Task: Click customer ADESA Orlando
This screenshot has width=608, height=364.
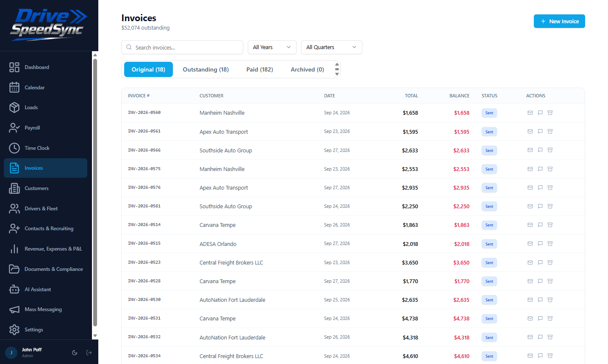Action: [218, 244]
